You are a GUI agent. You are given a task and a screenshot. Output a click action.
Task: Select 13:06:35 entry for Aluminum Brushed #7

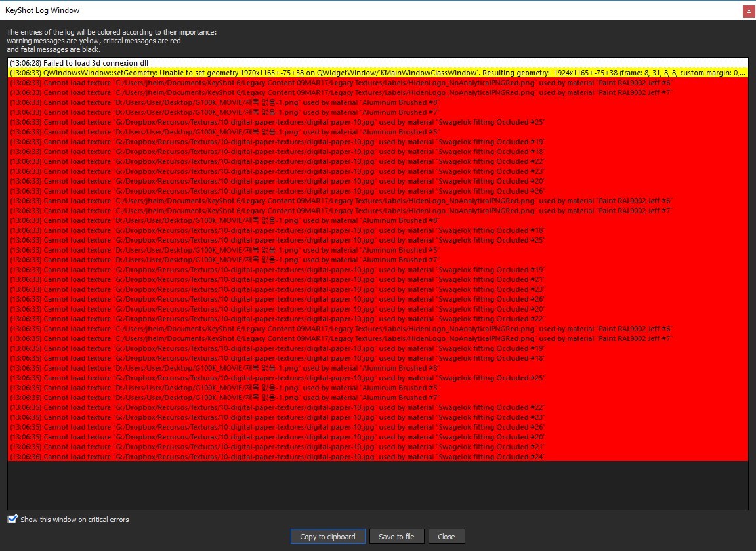click(x=378, y=398)
